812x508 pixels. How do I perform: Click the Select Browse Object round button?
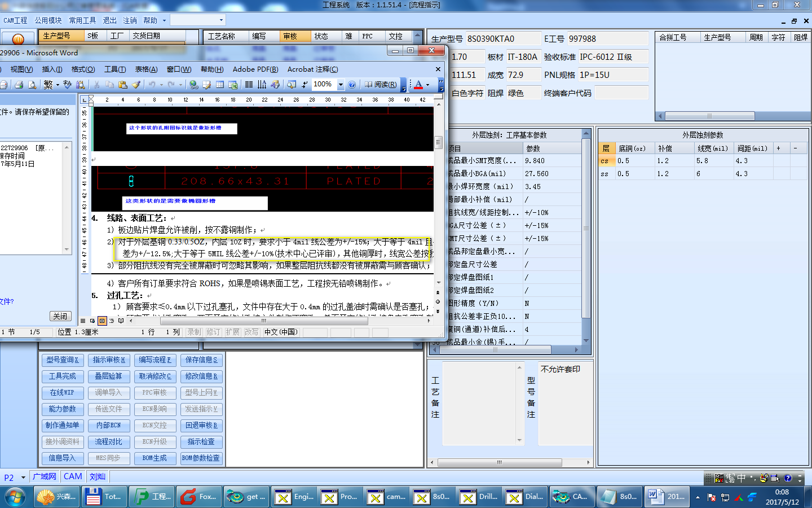click(438, 301)
